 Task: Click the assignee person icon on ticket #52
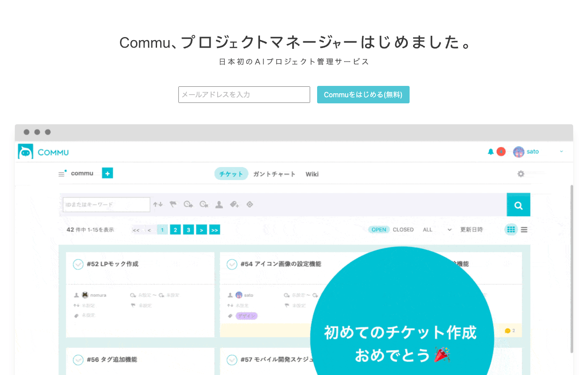76,295
